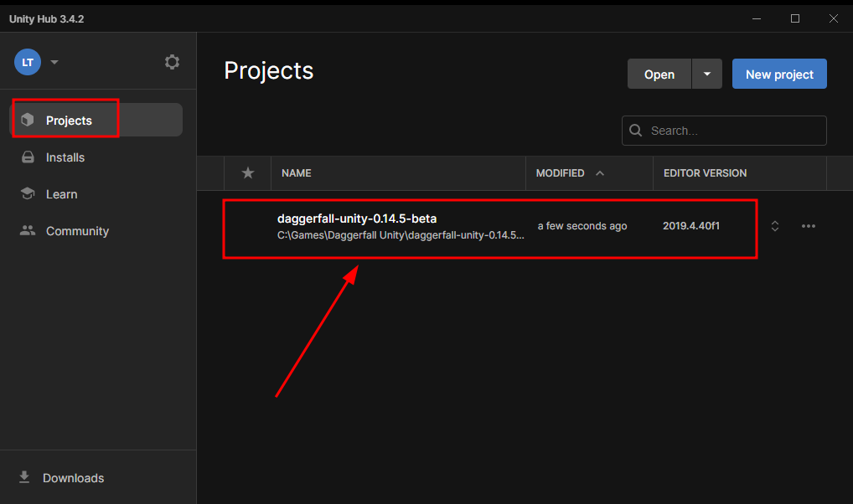Close the Unity Hub window
The image size is (853, 504).
(834, 18)
